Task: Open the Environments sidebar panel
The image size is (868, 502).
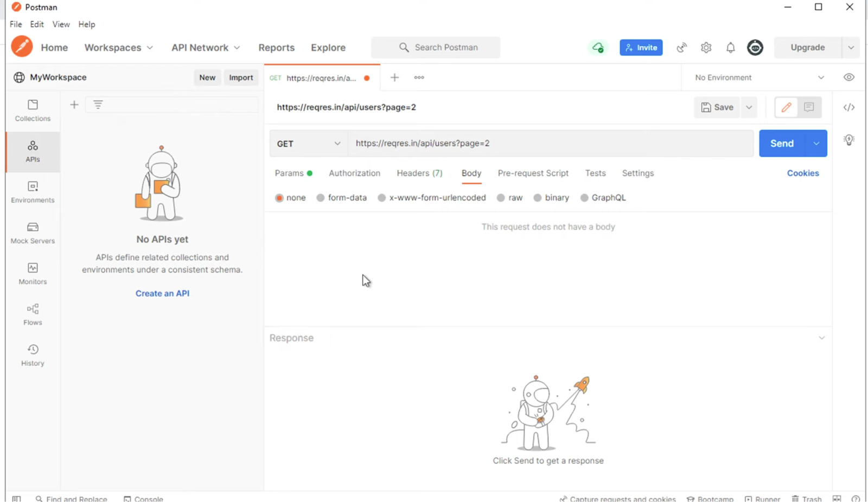Action: [x=33, y=192]
